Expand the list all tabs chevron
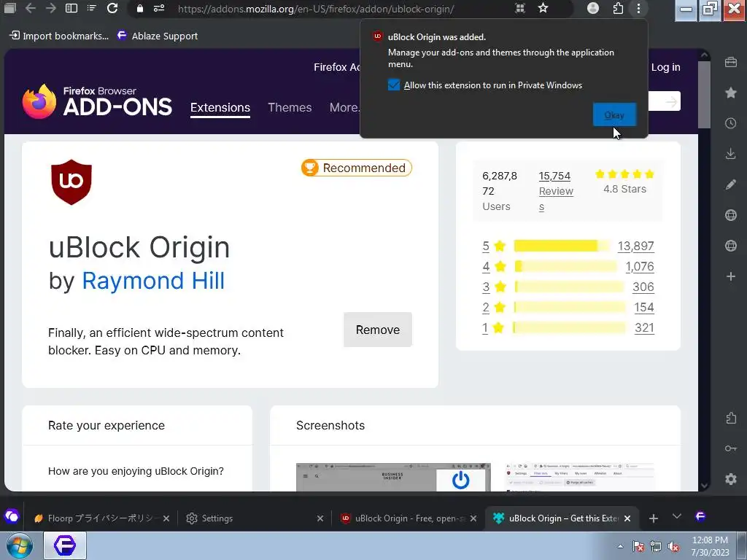 (x=676, y=516)
